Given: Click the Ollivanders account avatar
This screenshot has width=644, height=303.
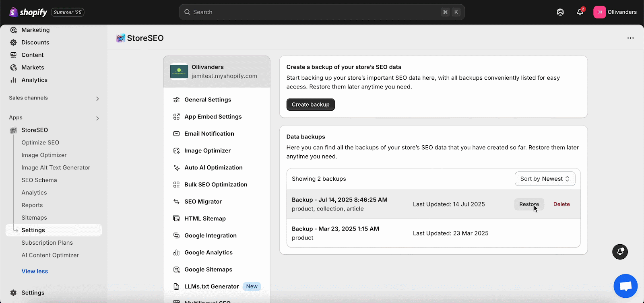Looking at the screenshot, I should [x=599, y=12].
